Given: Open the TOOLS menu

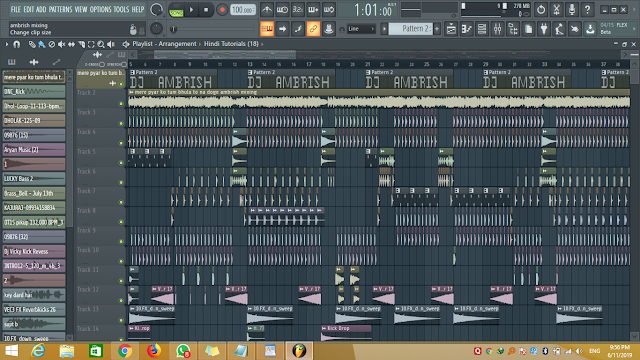Looking at the screenshot, I should 121,9.
